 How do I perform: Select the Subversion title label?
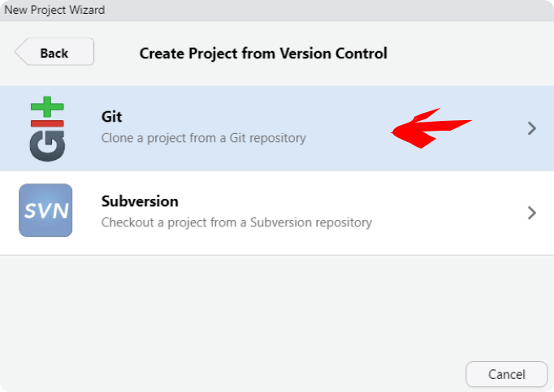click(140, 201)
